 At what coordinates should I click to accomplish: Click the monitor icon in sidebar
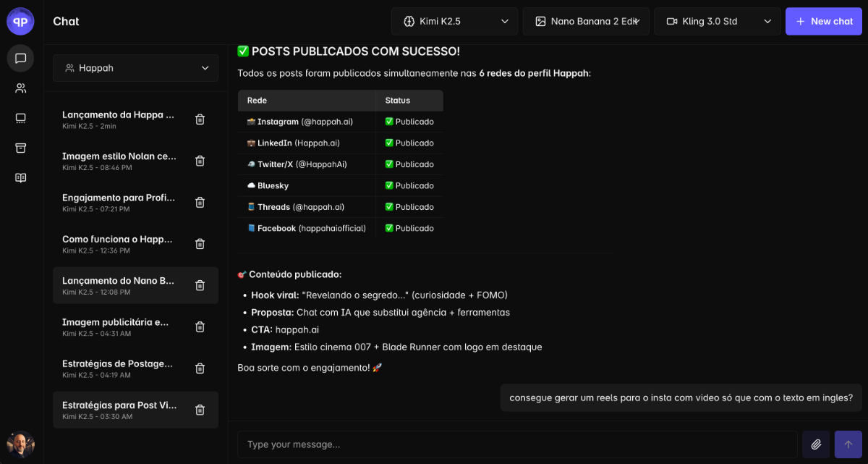point(20,118)
